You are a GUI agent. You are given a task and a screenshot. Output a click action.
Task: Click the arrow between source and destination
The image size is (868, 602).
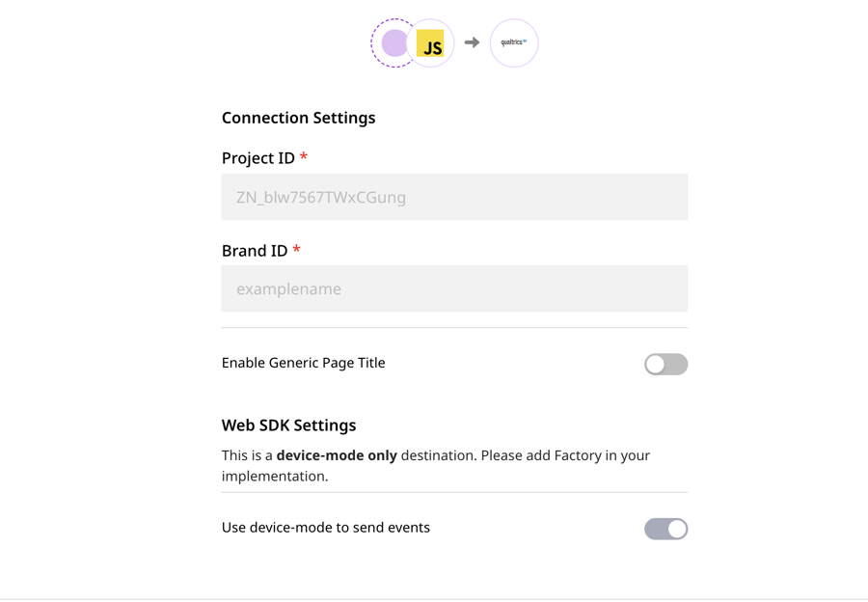tap(472, 42)
